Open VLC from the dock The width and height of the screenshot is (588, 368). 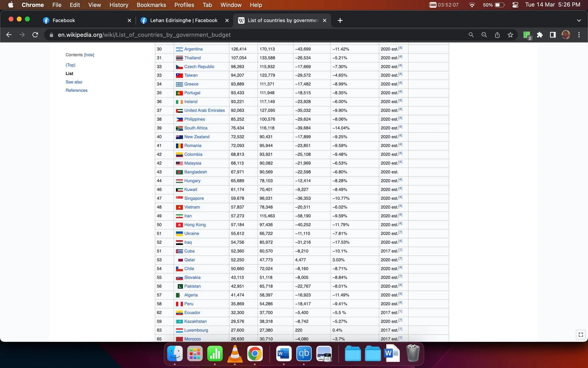[235, 354]
